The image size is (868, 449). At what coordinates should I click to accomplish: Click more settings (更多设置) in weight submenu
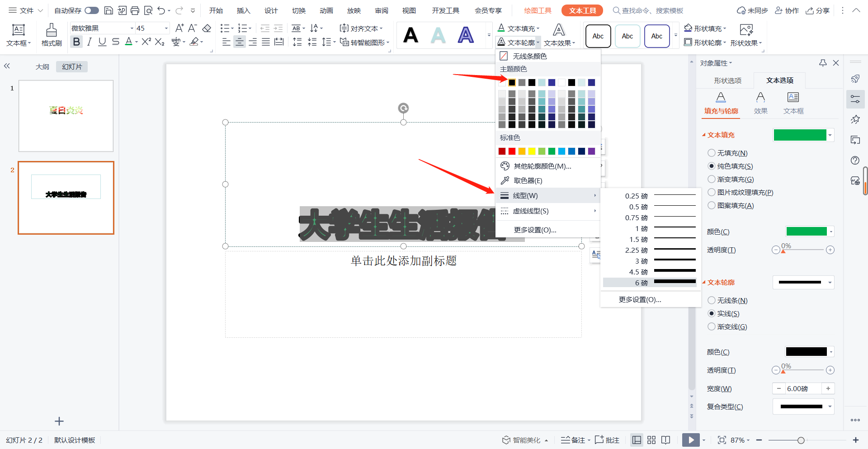[x=640, y=299]
